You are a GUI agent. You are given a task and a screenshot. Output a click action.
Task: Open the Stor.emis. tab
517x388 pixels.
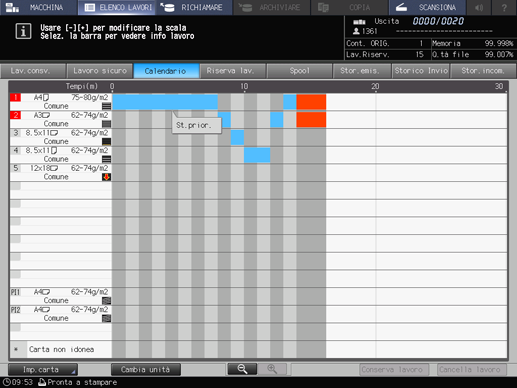362,71
